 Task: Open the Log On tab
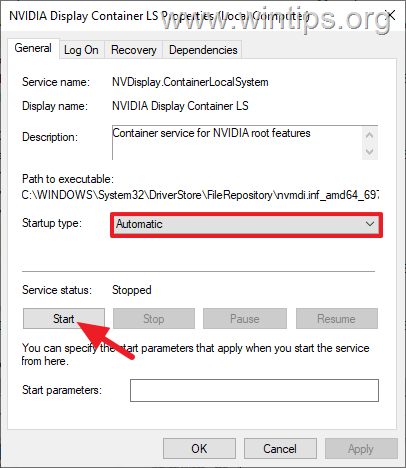tap(81, 50)
